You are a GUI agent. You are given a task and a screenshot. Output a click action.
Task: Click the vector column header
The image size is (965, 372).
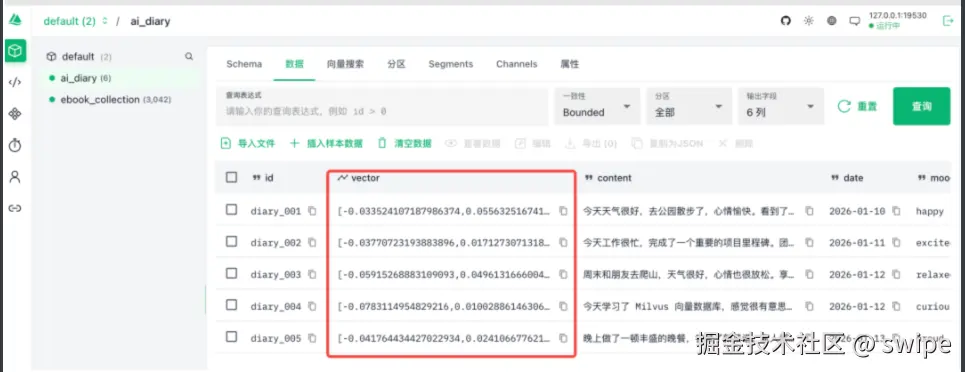[x=359, y=178]
